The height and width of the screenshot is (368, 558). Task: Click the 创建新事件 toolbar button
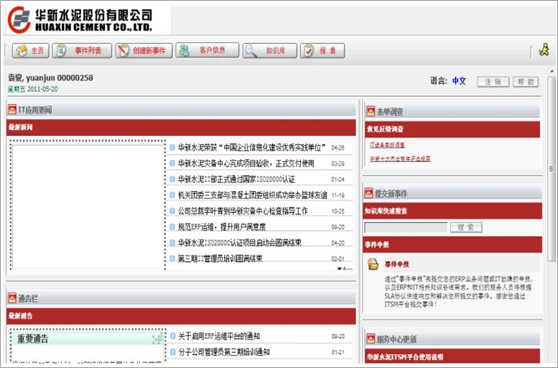(144, 51)
